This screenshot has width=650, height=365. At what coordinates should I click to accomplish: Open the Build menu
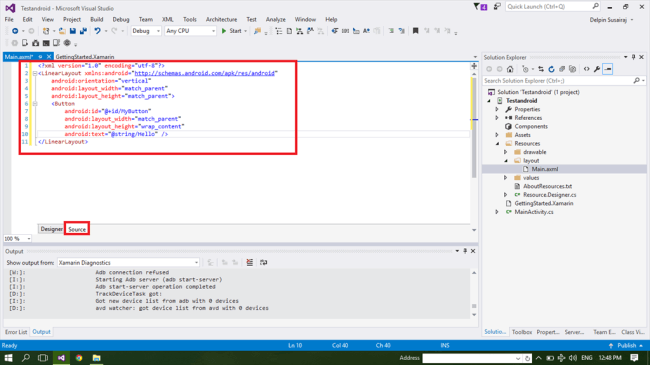point(97,19)
